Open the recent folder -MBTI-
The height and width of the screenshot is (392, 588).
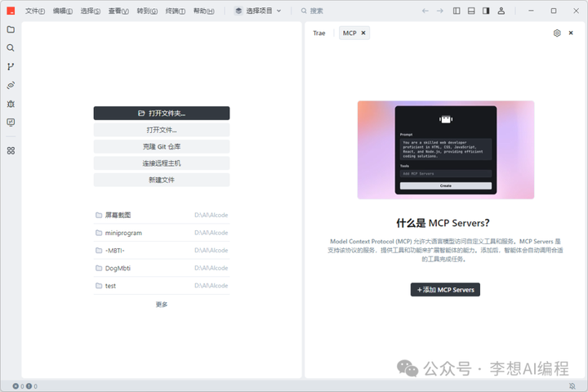(x=162, y=251)
